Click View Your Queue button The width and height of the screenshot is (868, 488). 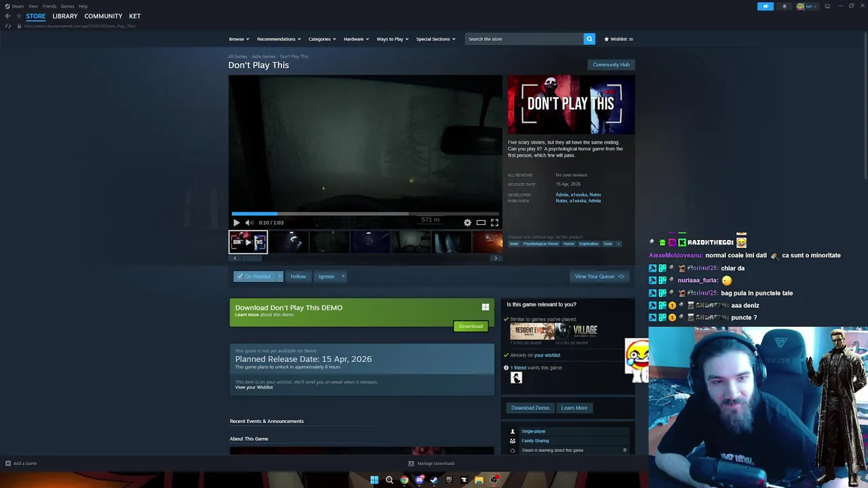pos(599,277)
